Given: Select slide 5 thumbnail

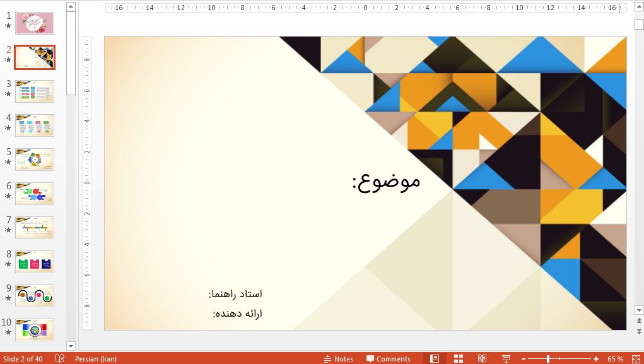Looking at the screenshot, I should (x=35, y=159).
